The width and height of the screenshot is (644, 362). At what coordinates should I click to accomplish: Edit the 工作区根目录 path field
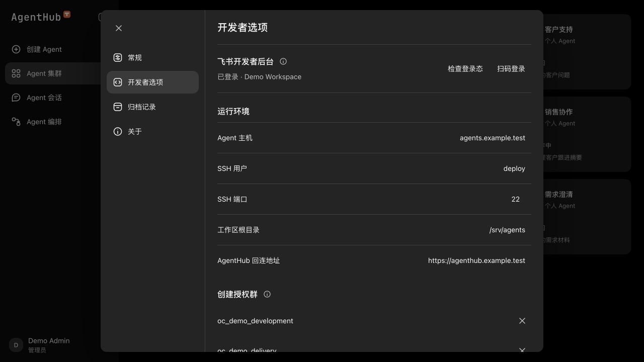(x=507, y=230)
